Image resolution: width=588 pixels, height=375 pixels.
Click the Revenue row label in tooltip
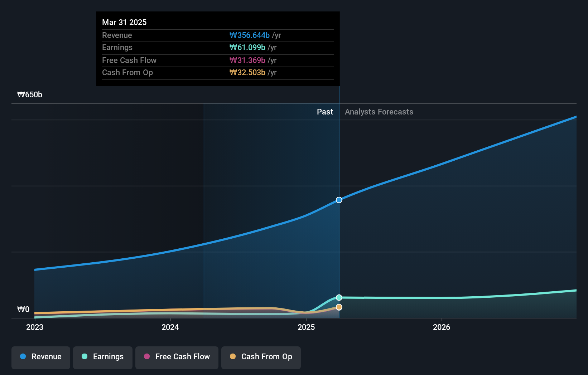(x=117, y=35)
